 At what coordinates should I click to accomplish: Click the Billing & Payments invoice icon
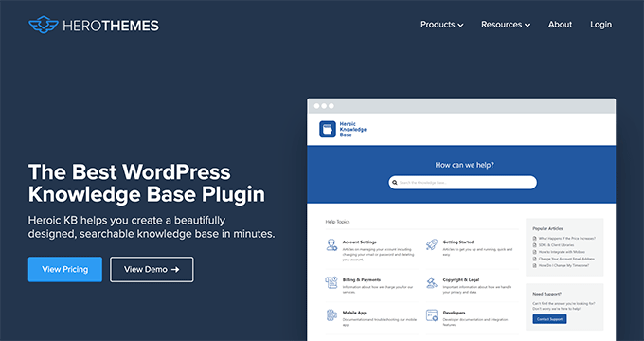tap(331, 282)
